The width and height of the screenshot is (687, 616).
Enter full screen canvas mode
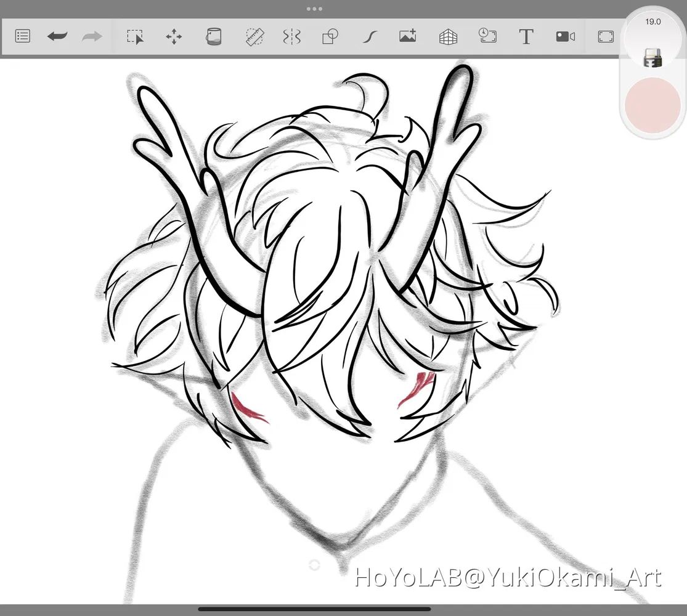606,36
